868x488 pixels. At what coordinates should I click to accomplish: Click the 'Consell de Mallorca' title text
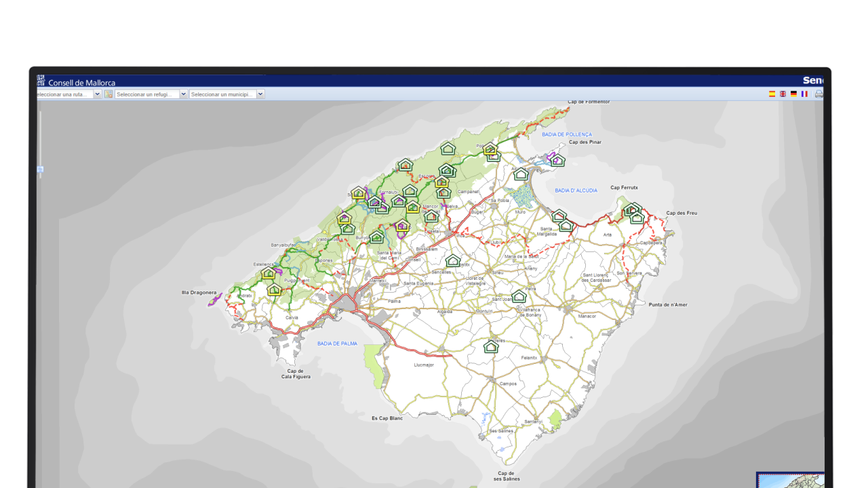(81, 83)
